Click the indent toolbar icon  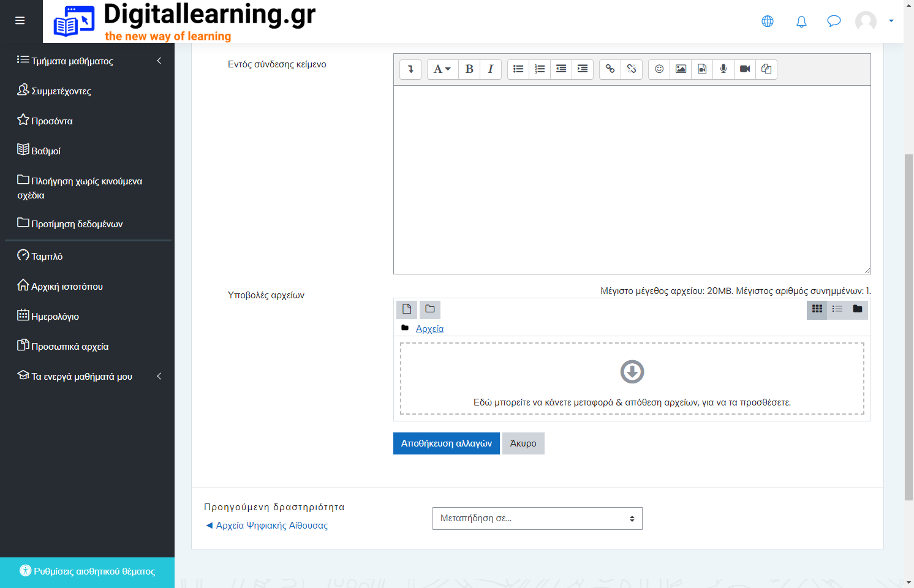click(x=583, y=69)
